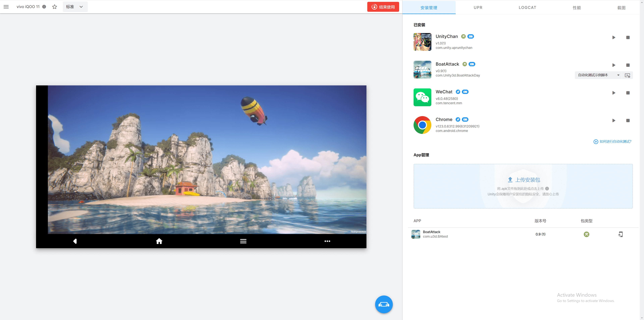Show device info for vivo iQOO 11
This screenshot has width=644, height=320.
pyautogui.click(x=44, y=7)
